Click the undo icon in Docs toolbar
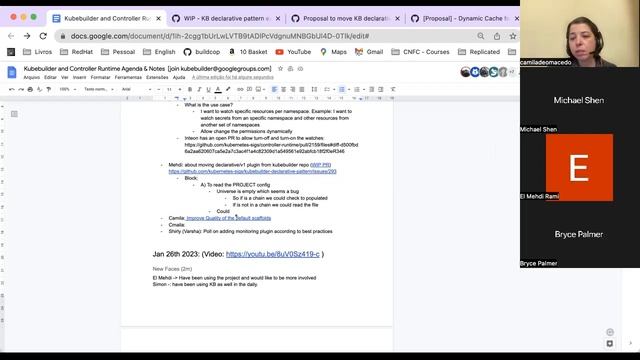This screenshot has height=360, width=640. tap(11, 89)
